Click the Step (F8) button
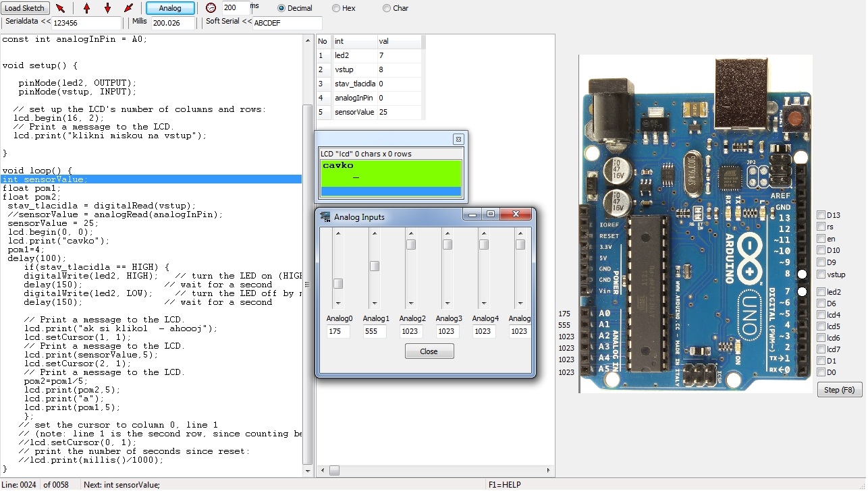This screenshot has width=868, height=491. pyautogui.click(x=840, y=390)
